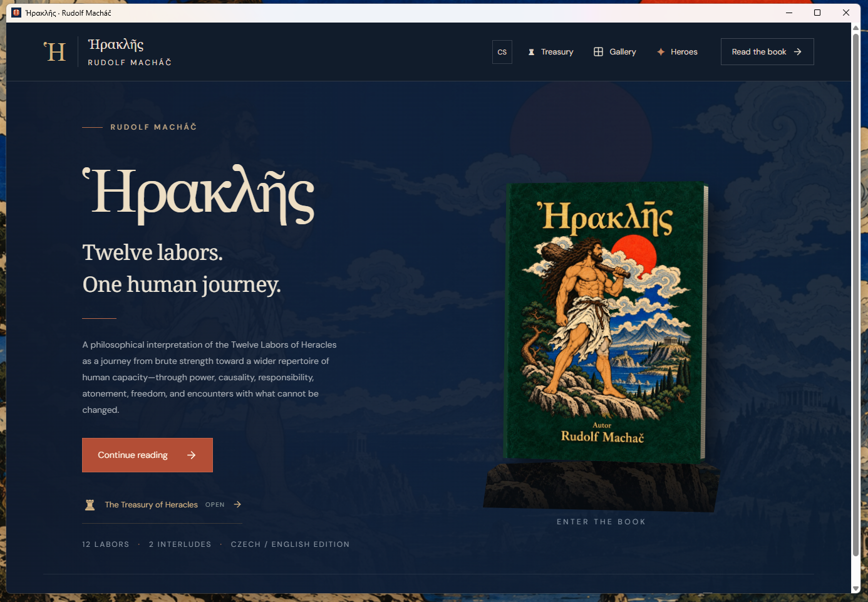The image size is (868, 602).
Task: Click the philosophical interpretation description paragraph
Action: 210,377
